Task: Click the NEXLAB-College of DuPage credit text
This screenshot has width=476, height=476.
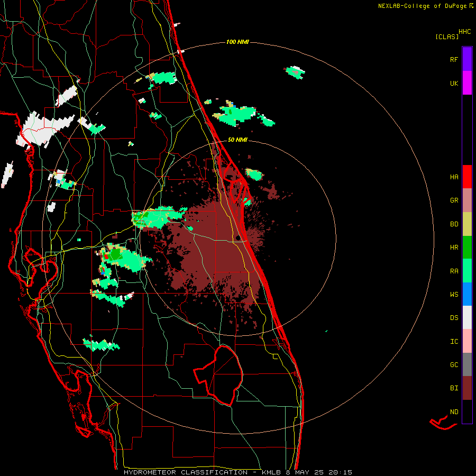Action: point(422,6)
